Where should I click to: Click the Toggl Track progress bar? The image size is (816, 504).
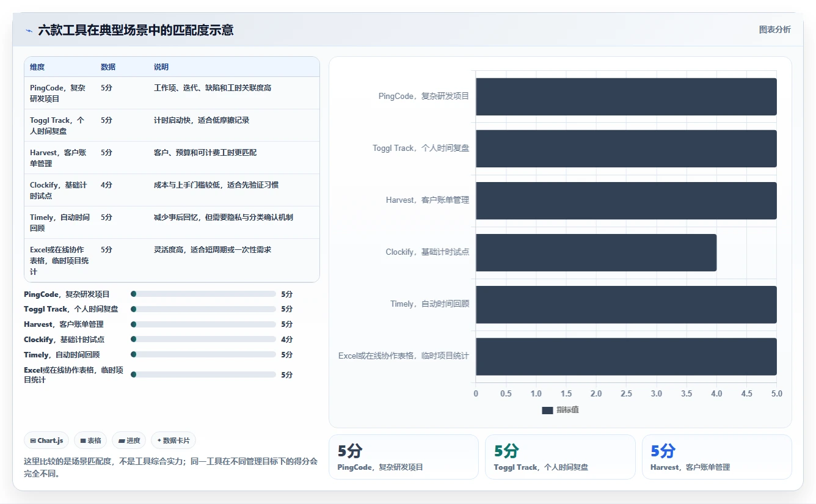click(203, 309)
